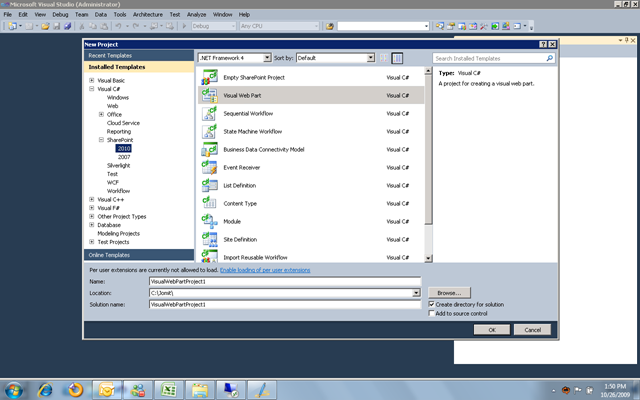Open Excel from the taskbar
Screen dimensions: 640x400
coord(169,390)
